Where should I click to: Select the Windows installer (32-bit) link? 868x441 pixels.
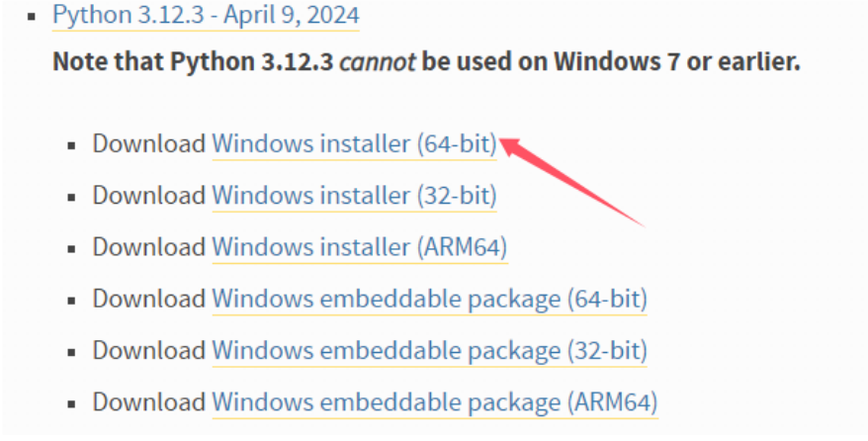click(354, 196)
